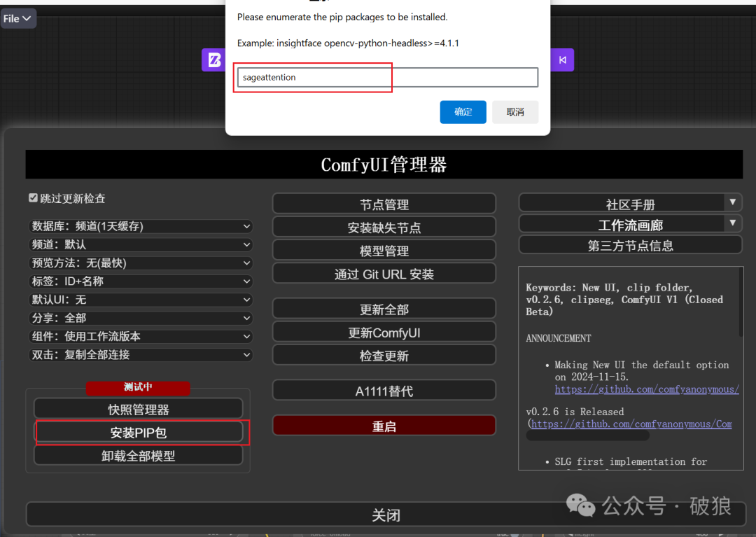756x537 pixels.
Task: Click the red 重启 button
Action: click(x=384, y=426)
